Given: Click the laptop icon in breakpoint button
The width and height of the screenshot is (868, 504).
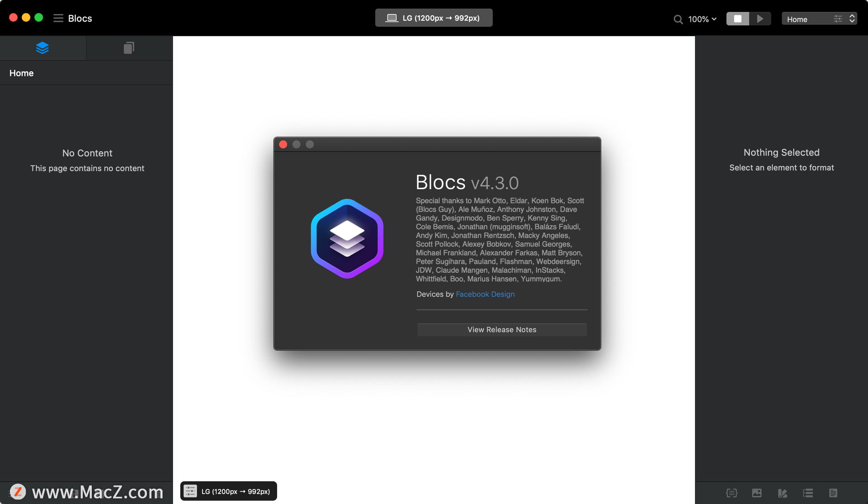Looking at the screenshot, I should point(392,18).
